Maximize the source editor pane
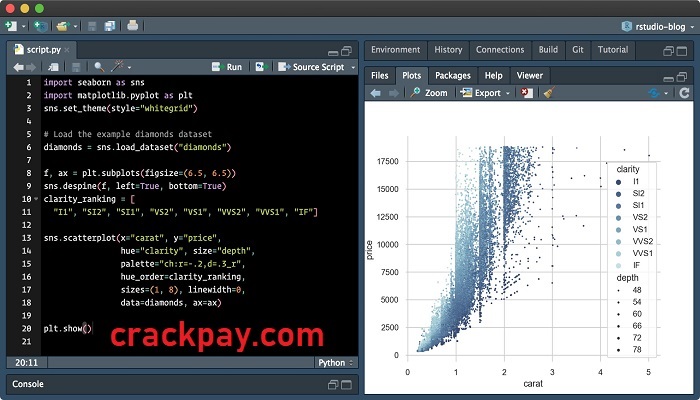700x400 pixels. pos(346,51)
